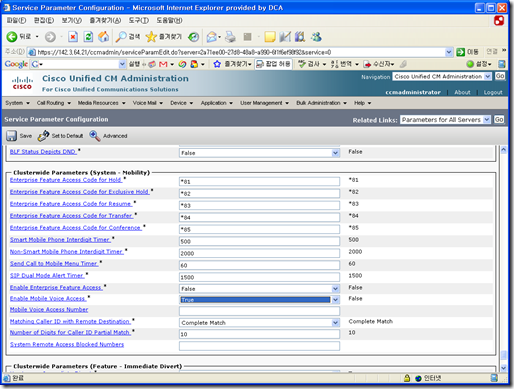Image resolution: width=514 pixels, height=389 pixels.
Task: Click the address bar Go arrow icon
Action: click(461, 52)
